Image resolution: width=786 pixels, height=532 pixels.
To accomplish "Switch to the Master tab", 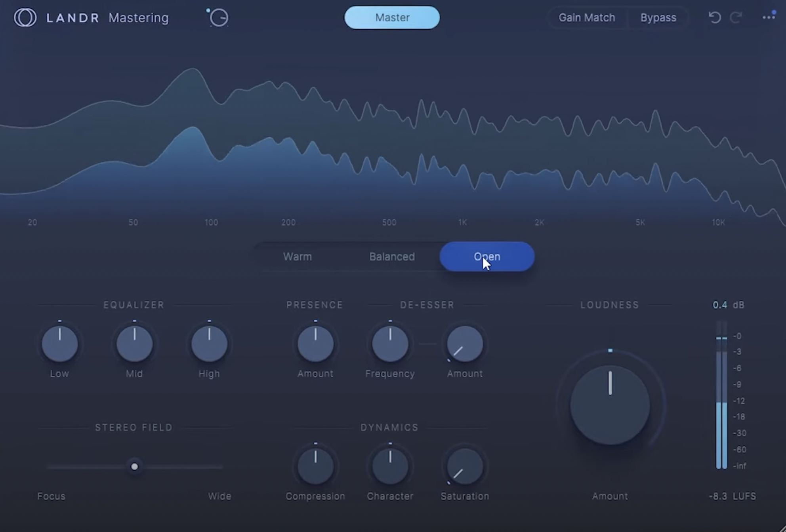I will point(392,17).
